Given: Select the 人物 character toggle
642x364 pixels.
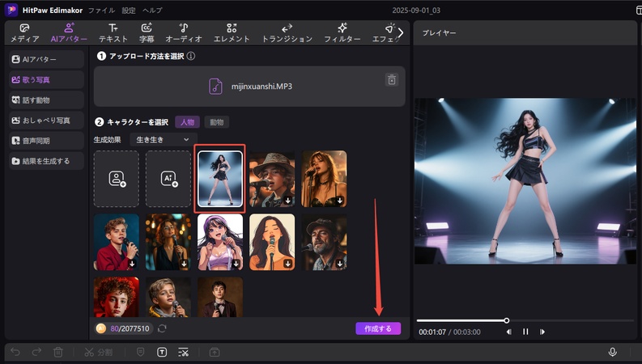Looking at the screenshot, I should pos(187,122).
